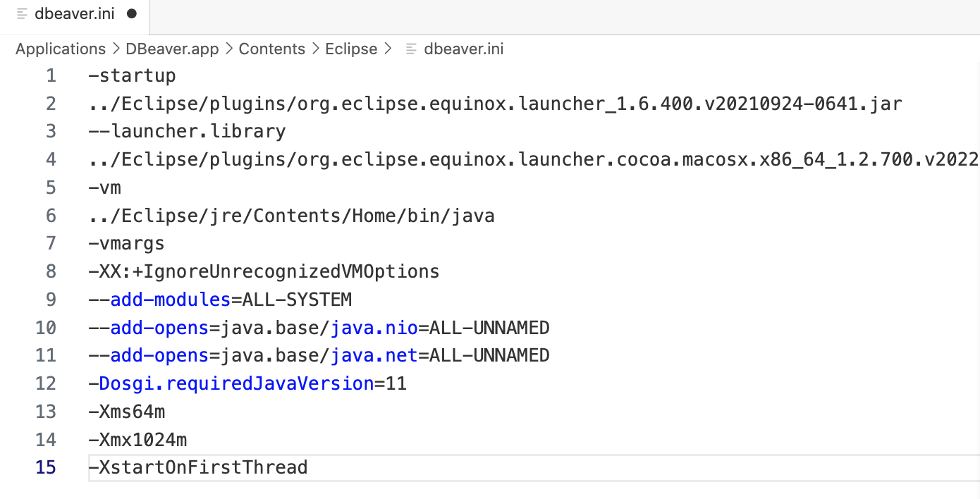The height and width of the screenshot is (499, 980).
Task: Click line number 4 in gutter
Action: pyautogui.click(x=51, y=159)
